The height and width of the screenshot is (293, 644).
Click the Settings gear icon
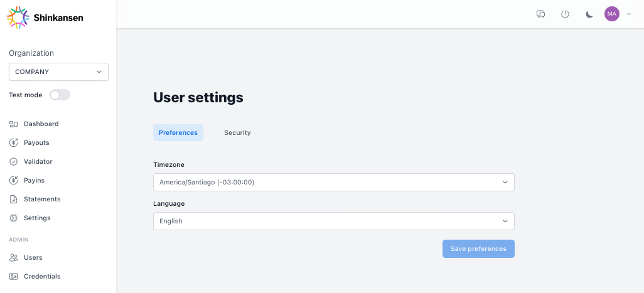click(x=14, y=218)
